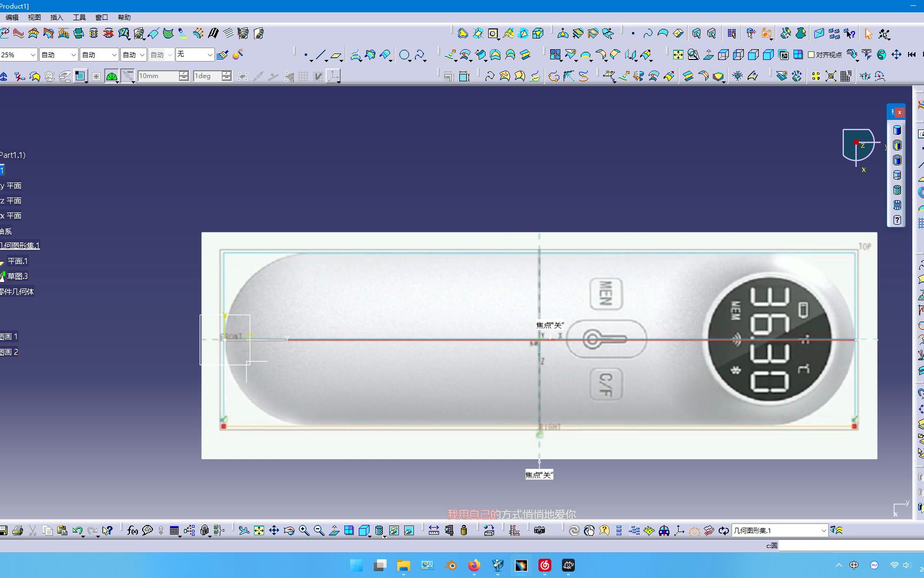This screenshot has height=578, width=924.
Task: Open Task View on the taskbar
Action: (x=380, y=565)
